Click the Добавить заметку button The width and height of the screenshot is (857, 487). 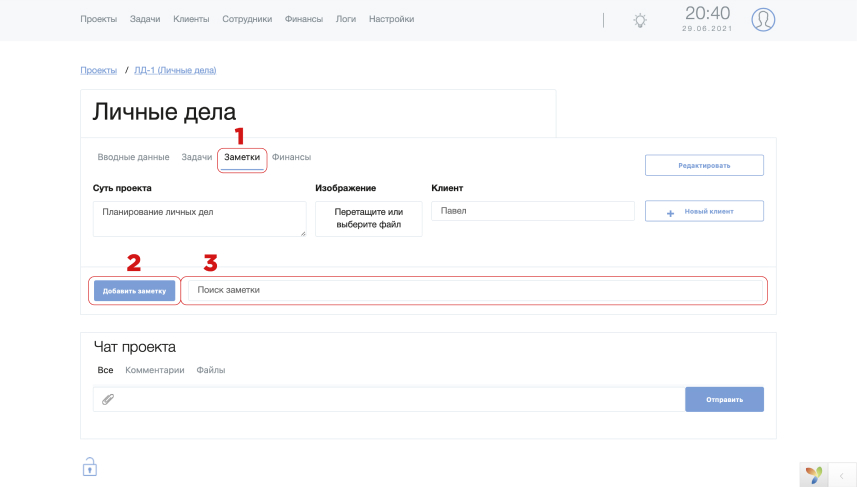pyautogui.click(x=134, y=291)
